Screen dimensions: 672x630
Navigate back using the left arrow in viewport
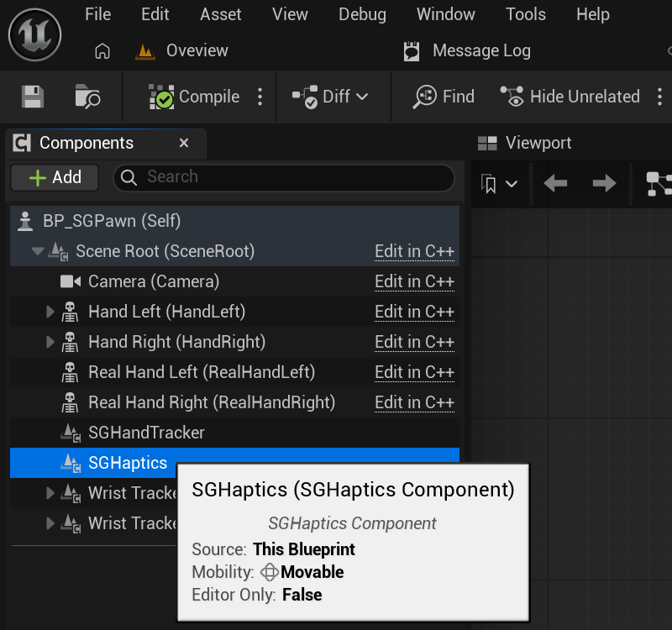pyautogui.click(x=555, y=182)
